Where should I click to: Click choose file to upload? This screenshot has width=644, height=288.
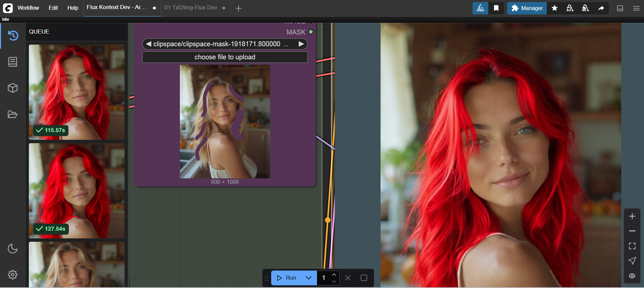(x=225, y=57)
